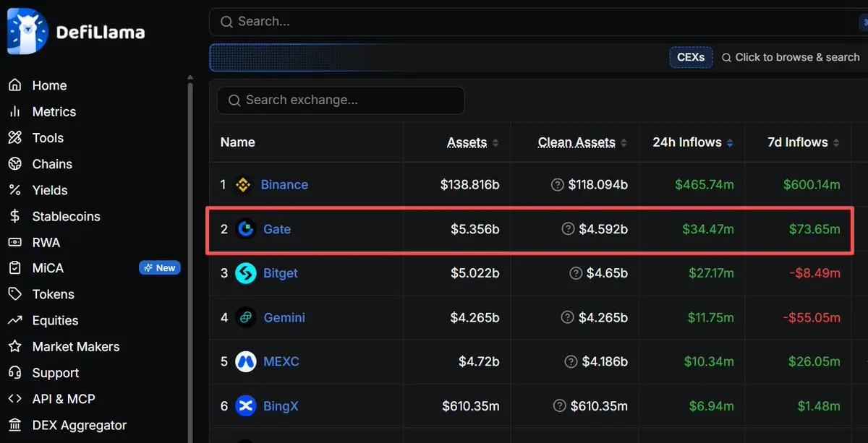Sort by Assets column

pos(473,142)
